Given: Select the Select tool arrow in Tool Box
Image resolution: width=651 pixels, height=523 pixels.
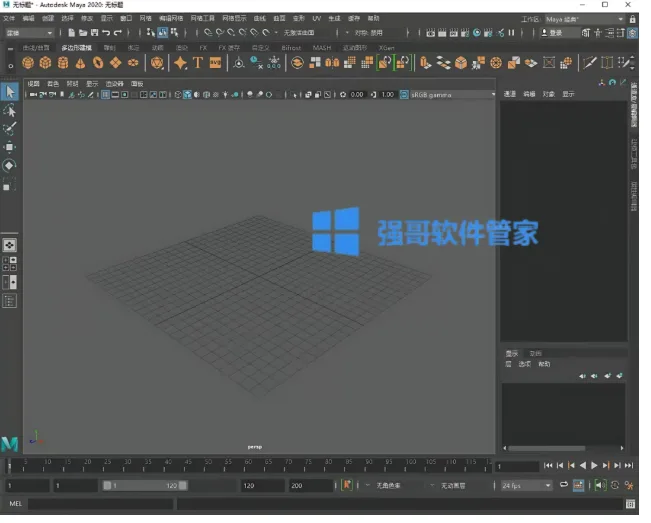Looking at the screenshot, I should click(10, 92).
